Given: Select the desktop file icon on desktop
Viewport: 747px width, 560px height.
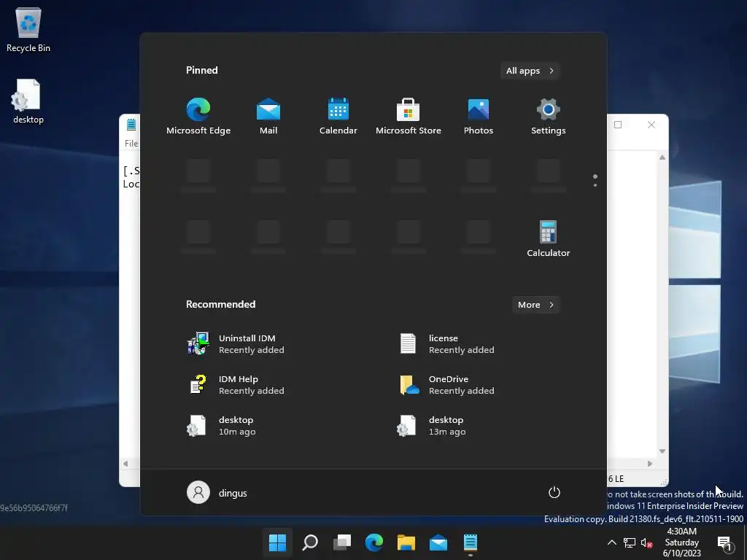Looking at the screenshot, I should (28, 101).
